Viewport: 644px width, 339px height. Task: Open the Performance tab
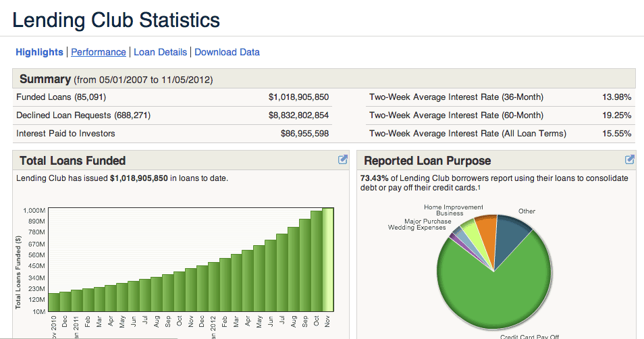99,52
